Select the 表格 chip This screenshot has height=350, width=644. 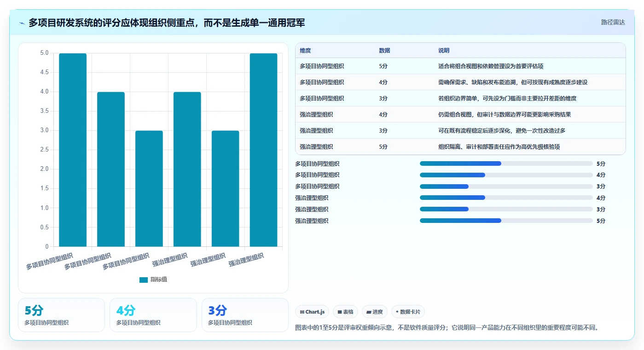(x=345, y=312)
